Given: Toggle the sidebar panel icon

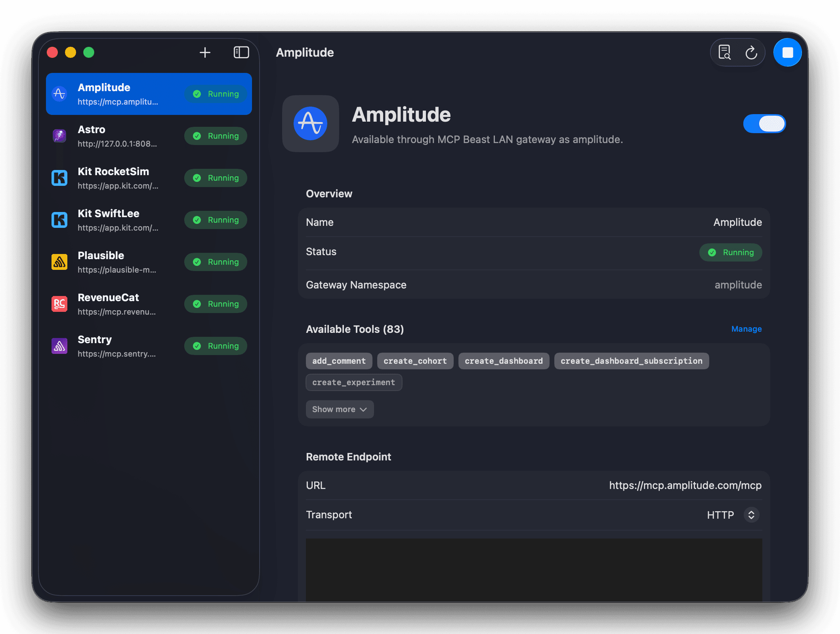Looking at the screenshot, I should 241,52.
